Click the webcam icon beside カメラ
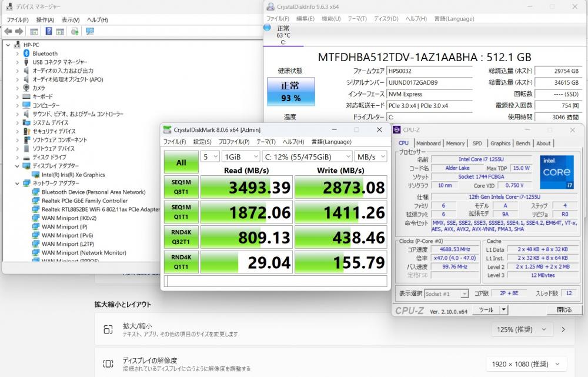The width and height of the screenshot is (588, 377). point(26,88)
